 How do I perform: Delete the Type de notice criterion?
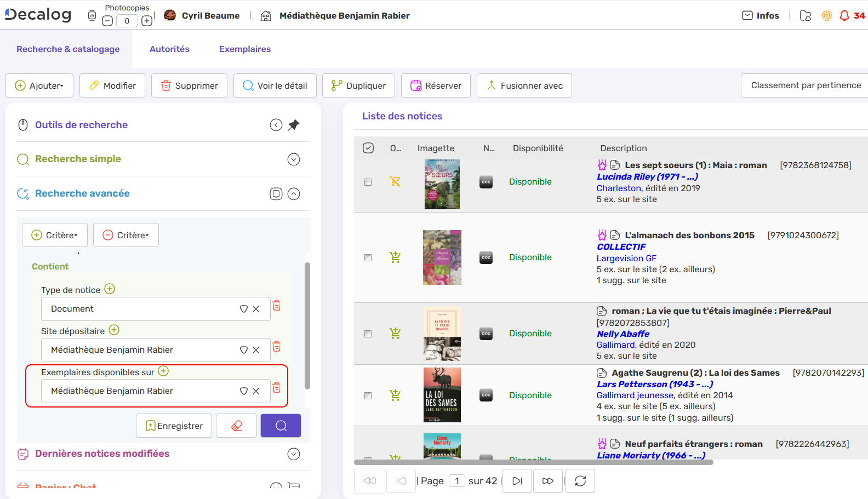point(277,306)
